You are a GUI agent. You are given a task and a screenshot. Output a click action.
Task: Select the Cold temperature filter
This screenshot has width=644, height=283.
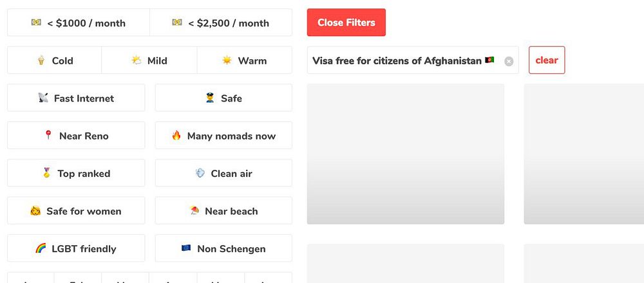(55, 60)
